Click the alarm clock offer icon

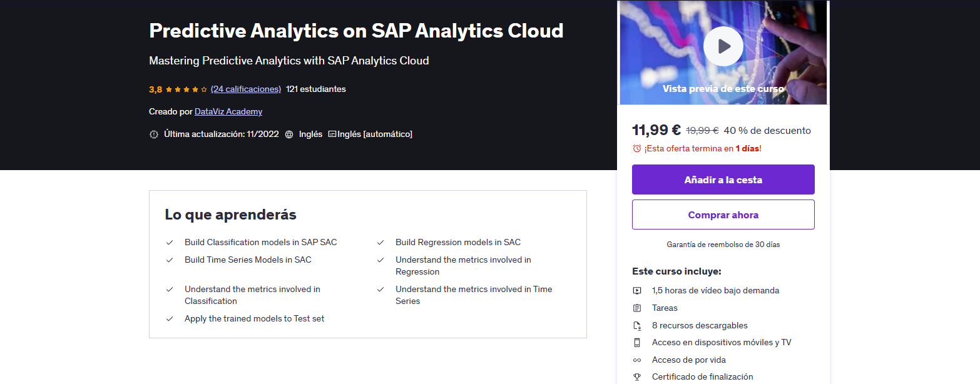(x=637, y=148)
